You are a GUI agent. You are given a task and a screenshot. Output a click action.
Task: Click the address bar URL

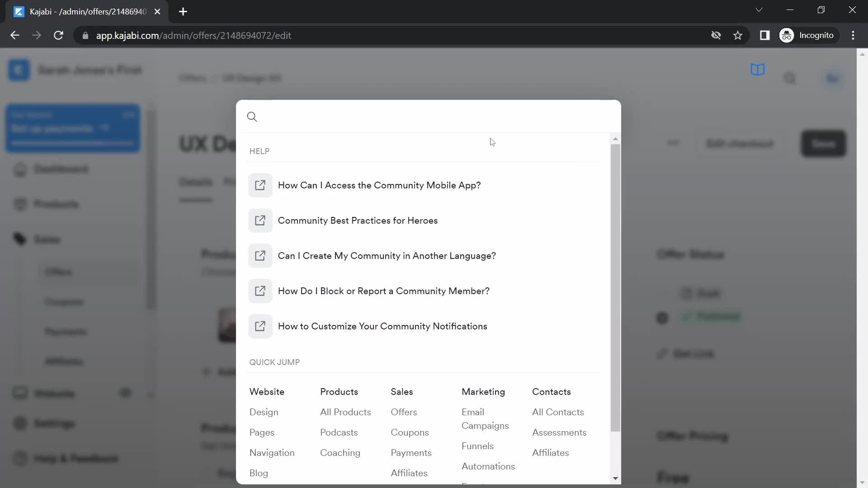point(193,35)
